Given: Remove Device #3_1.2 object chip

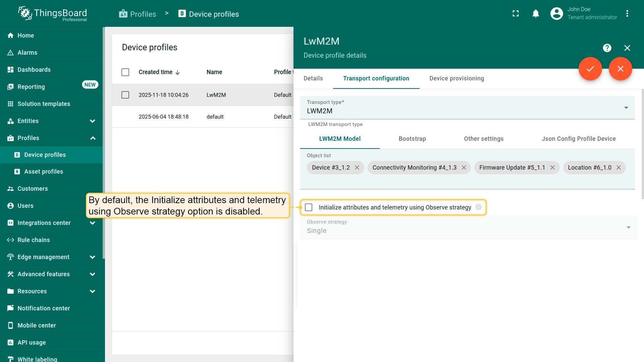Looking at the screenshot, I should tap(357, 168).
